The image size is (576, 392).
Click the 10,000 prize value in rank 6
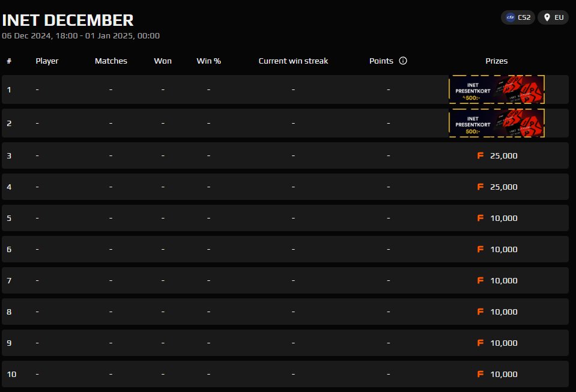click(x=504, y=249)
